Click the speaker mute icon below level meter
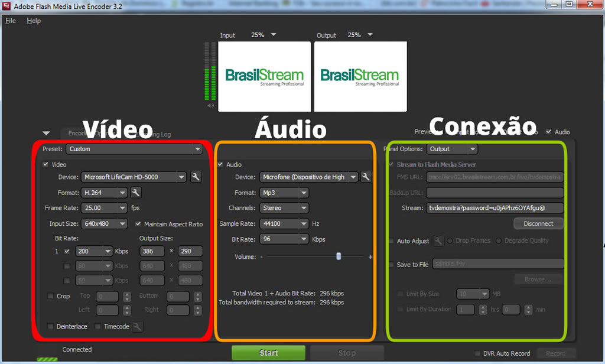The image size is (605, 364). pos(210,105)
